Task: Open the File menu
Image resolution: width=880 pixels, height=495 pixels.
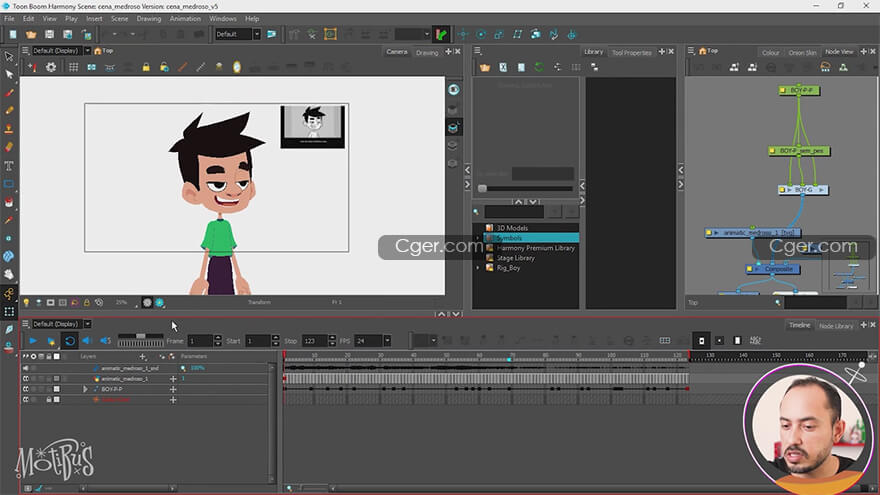Action: (x=10, y=19)
